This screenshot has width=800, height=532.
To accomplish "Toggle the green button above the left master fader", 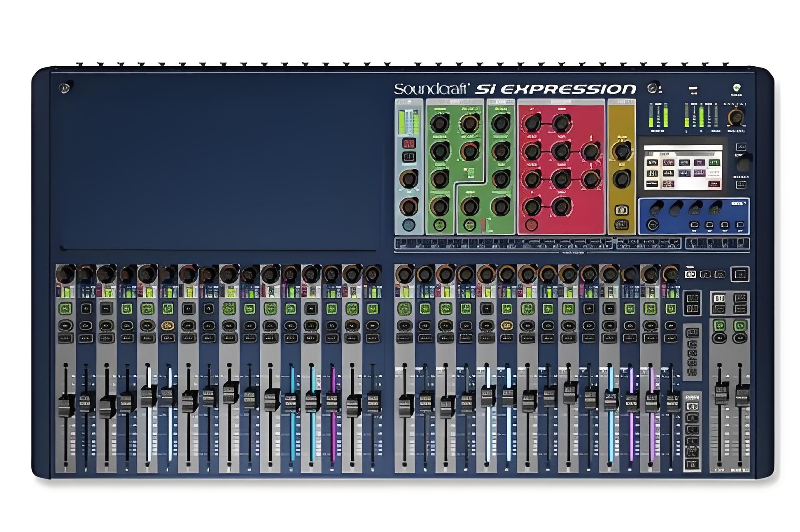I will pyautogui.click(x=719, y=325).
